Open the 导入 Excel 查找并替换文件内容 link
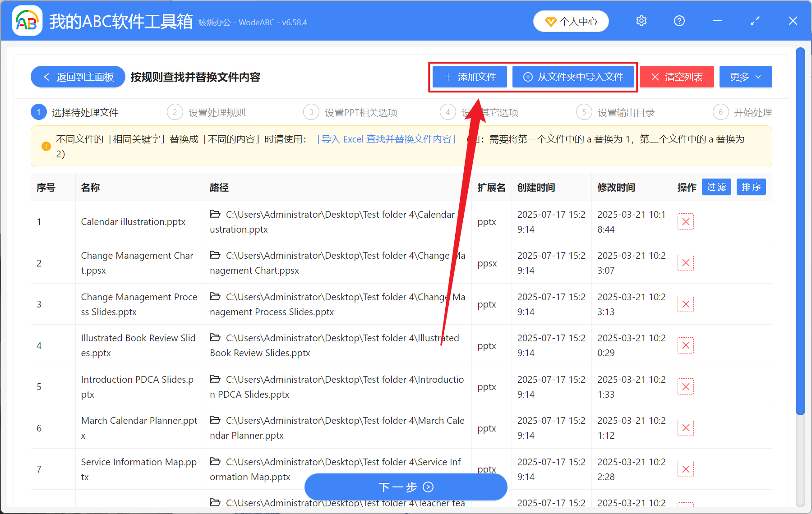This screenshot has height=514, width=812. click(x=387, y=139)
